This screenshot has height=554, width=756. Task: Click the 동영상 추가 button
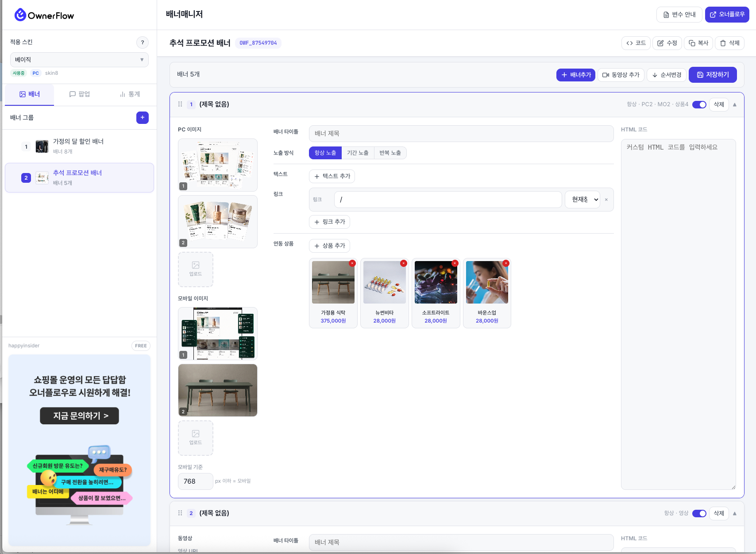coord(621,75)
